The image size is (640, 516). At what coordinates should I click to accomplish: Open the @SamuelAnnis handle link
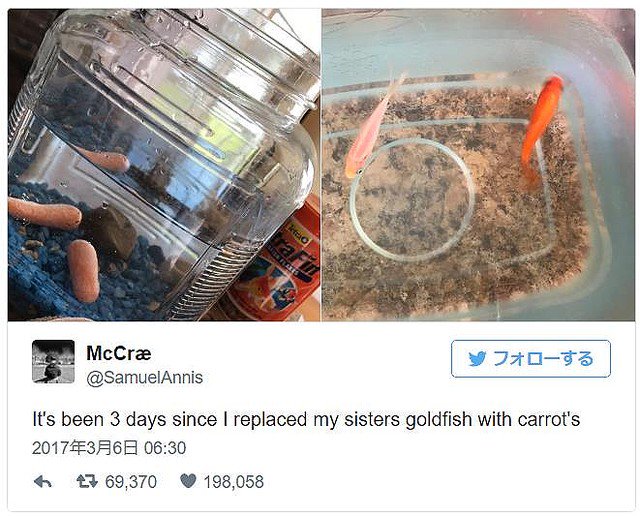pyautogui.click(x=144, y=378)
